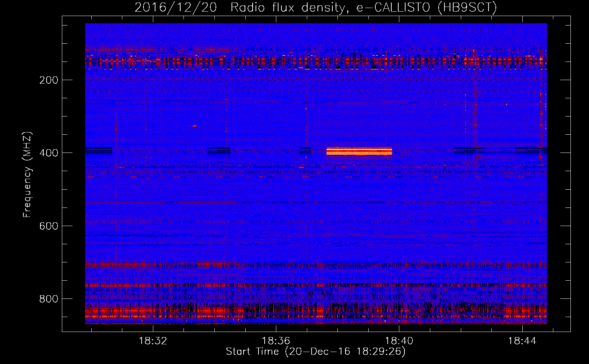
Task: Click the 'Start Time (20-Dec-16 18:29:26)' label
Action: (316, 352)
